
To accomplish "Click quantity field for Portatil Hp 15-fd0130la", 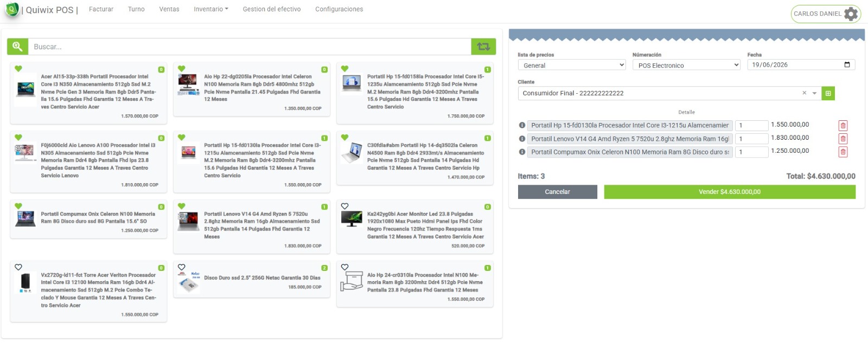I will (x=752, y=126).
